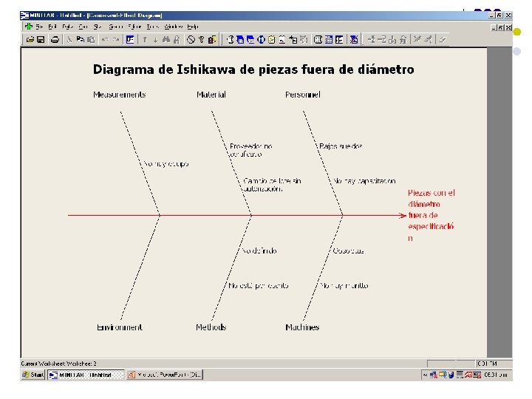
Task: Open the Calc menu
Action: pos(83,27)
